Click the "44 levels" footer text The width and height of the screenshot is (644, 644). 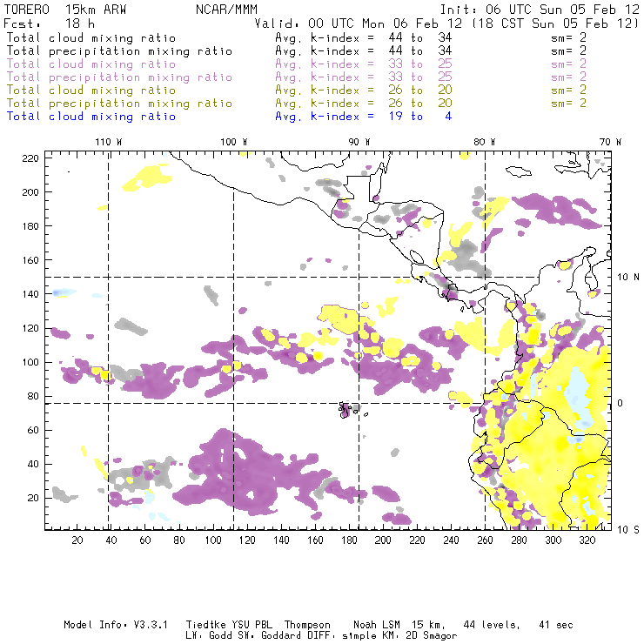[492, 625]
